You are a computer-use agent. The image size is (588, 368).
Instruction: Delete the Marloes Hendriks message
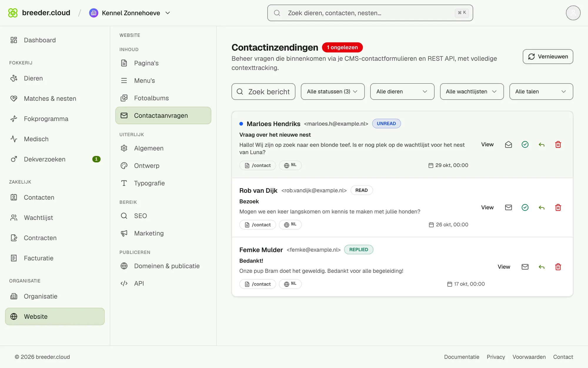558,145
